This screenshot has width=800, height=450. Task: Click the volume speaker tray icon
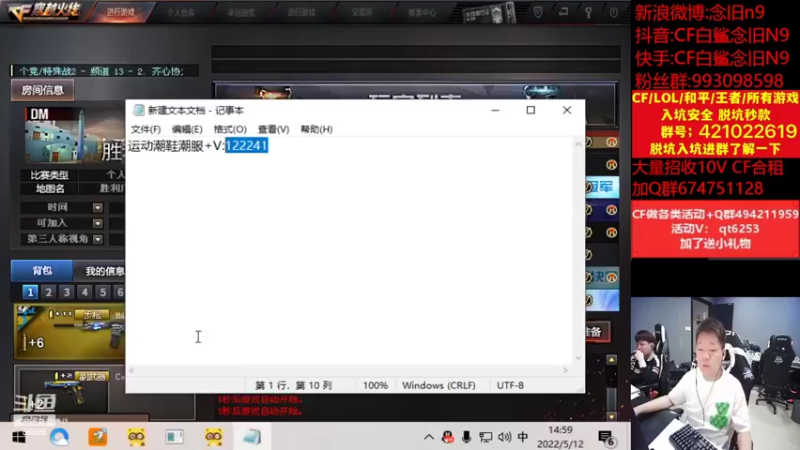(504, 437)
